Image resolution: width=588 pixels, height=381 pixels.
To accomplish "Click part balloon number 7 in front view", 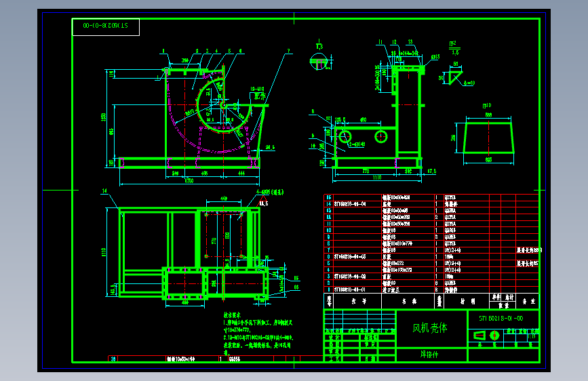I will click(x=288, y=51).
